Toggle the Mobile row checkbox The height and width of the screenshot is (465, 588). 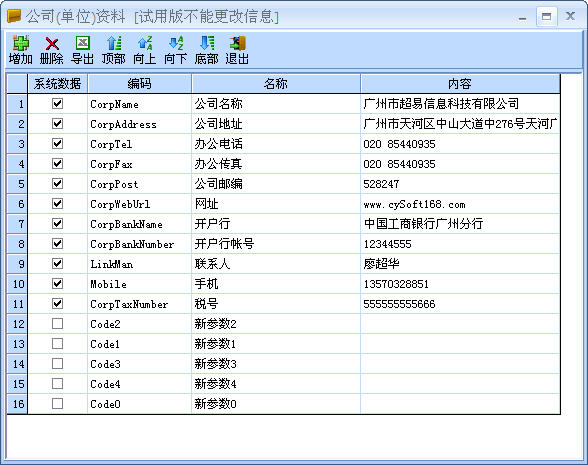click(57, 284)
